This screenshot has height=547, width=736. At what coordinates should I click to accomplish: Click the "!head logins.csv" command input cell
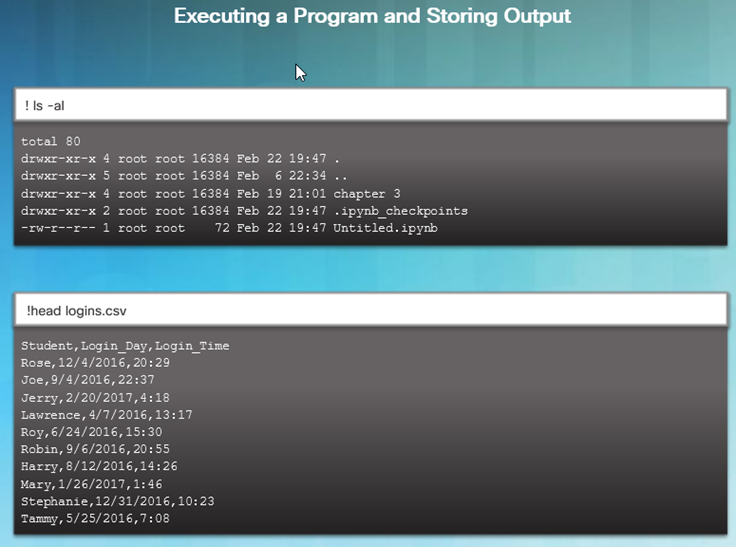(371, 310)
